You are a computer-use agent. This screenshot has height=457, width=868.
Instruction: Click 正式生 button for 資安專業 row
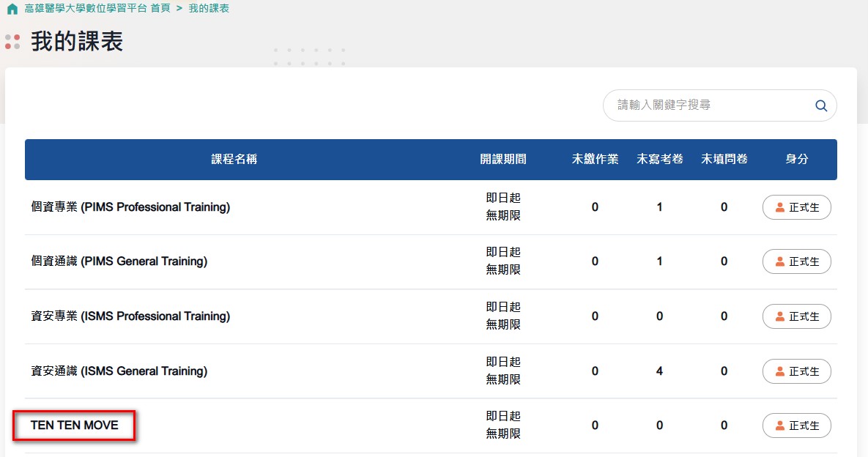click(x=797, y=316)
